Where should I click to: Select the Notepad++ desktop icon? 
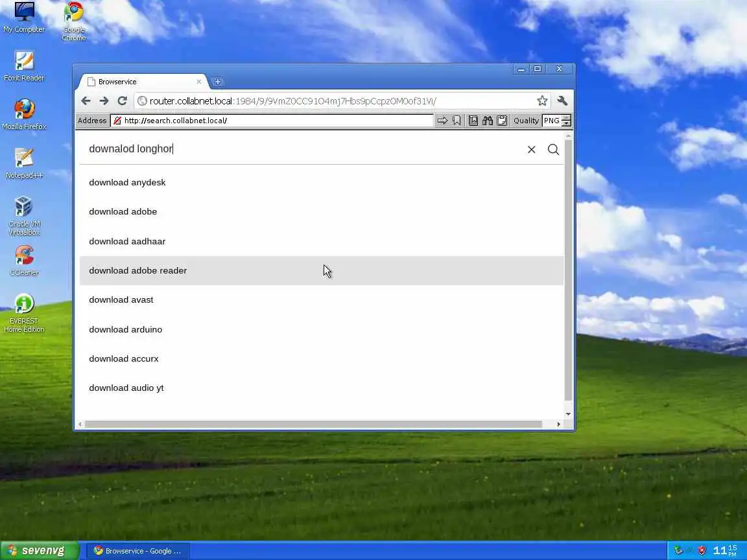(x=24, y=163)
